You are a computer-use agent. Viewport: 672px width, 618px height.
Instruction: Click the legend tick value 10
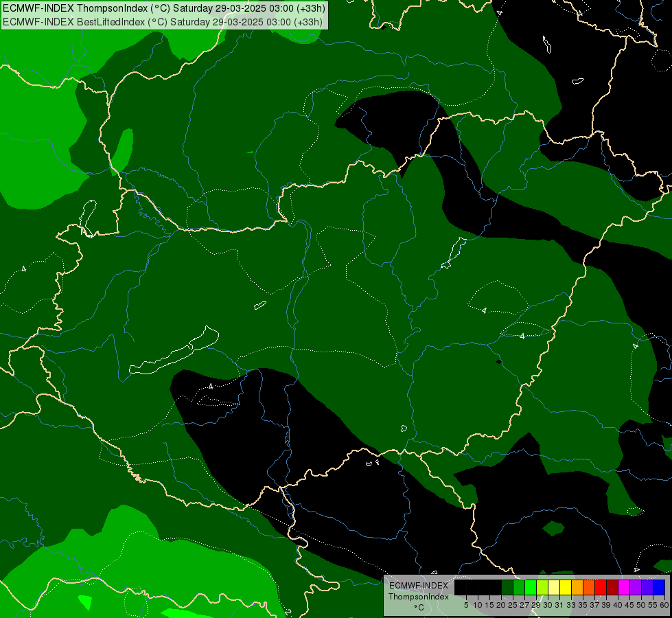(x=478, y=605)
